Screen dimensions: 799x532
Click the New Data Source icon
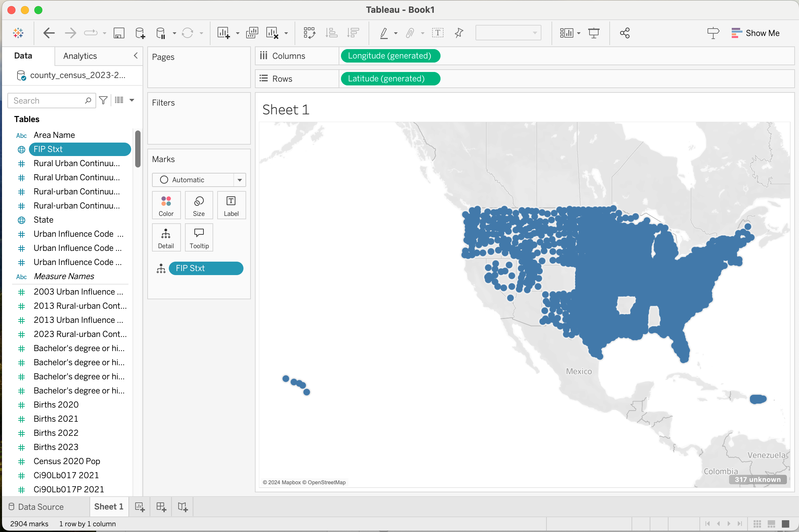pyautogui.click(x=140, y=33)
